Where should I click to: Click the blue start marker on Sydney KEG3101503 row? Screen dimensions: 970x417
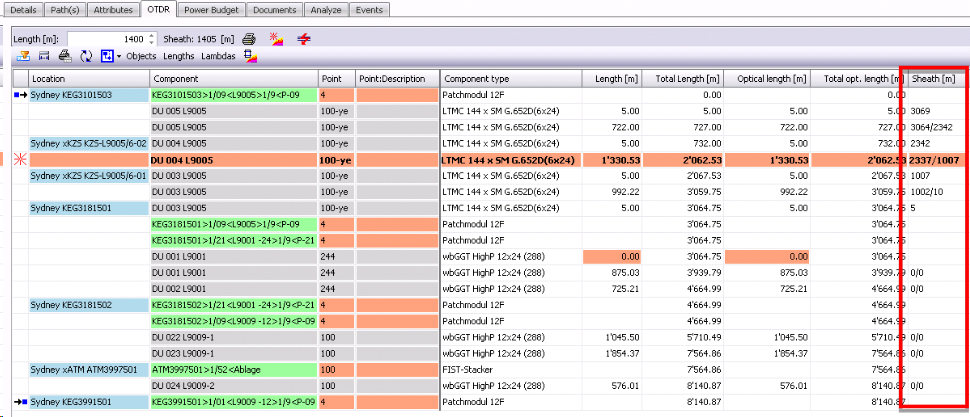[x=21, y=95]
